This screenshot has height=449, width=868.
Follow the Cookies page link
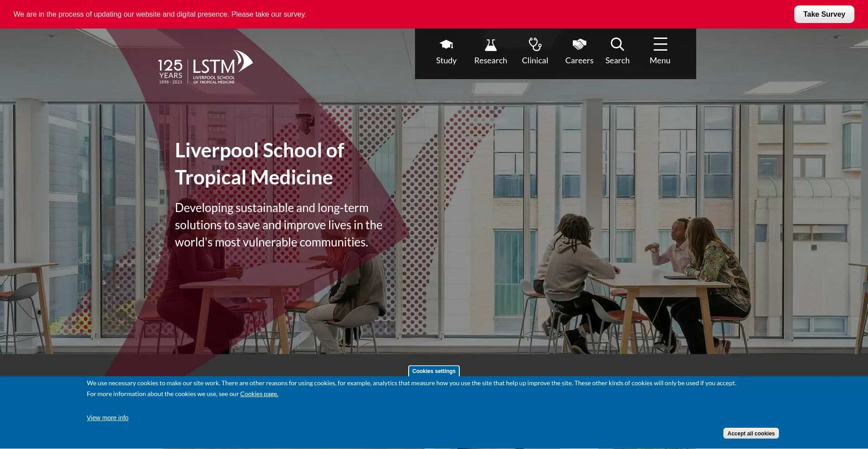click(x=259, y=394)
